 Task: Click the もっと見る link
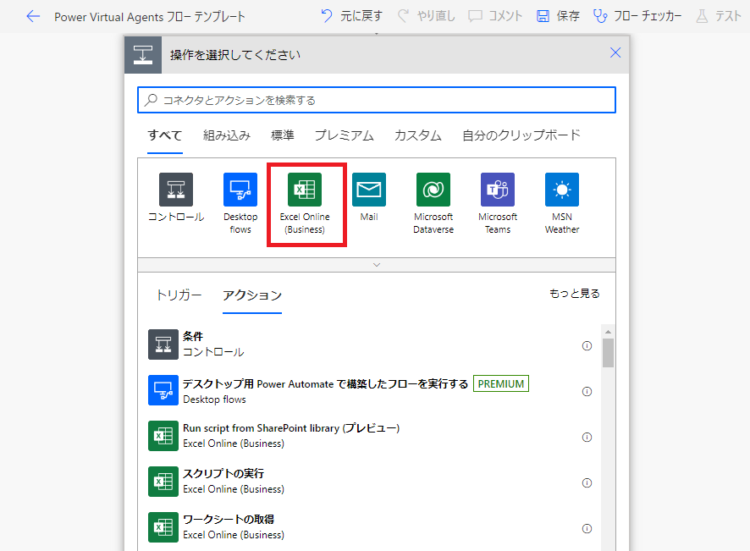574,293
